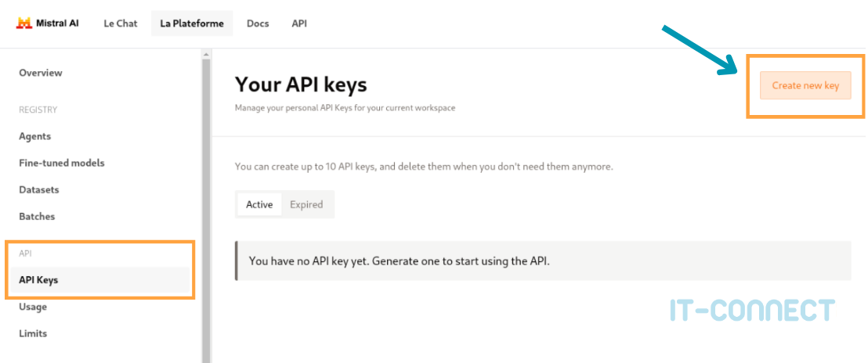Open the Usage page
Viewport: 868px width, 363px height.
click(x=33, y=307)
